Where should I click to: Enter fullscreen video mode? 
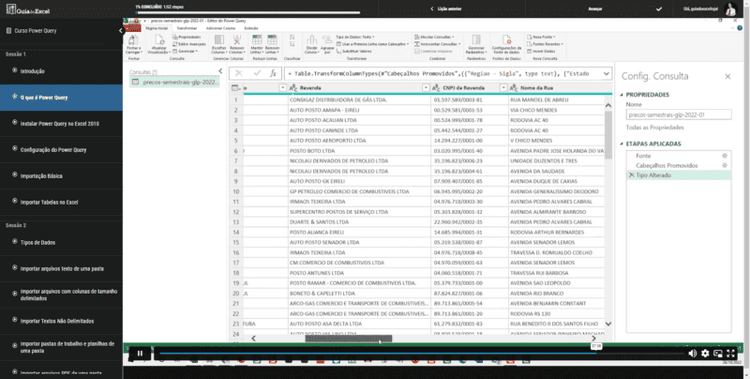730,353
